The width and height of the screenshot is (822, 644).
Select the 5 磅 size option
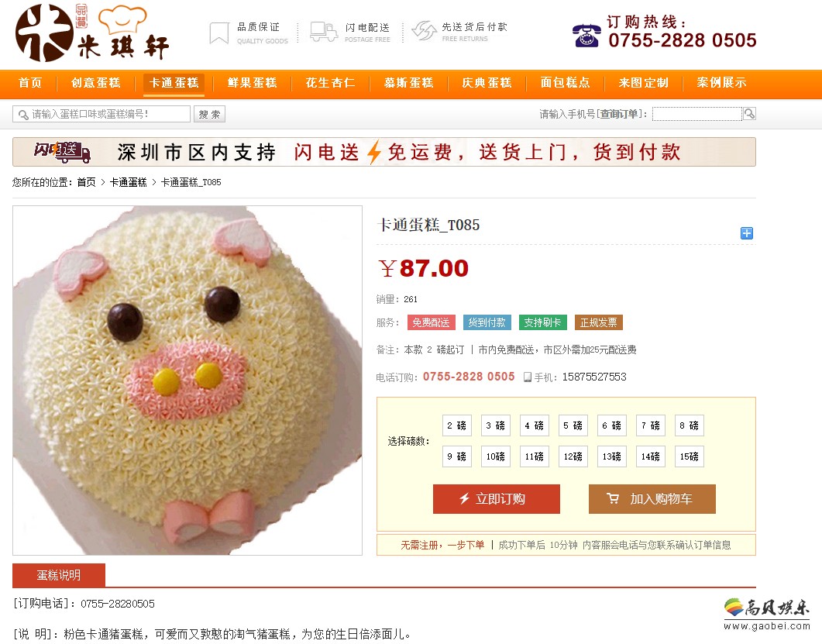[x=573, y=425]
